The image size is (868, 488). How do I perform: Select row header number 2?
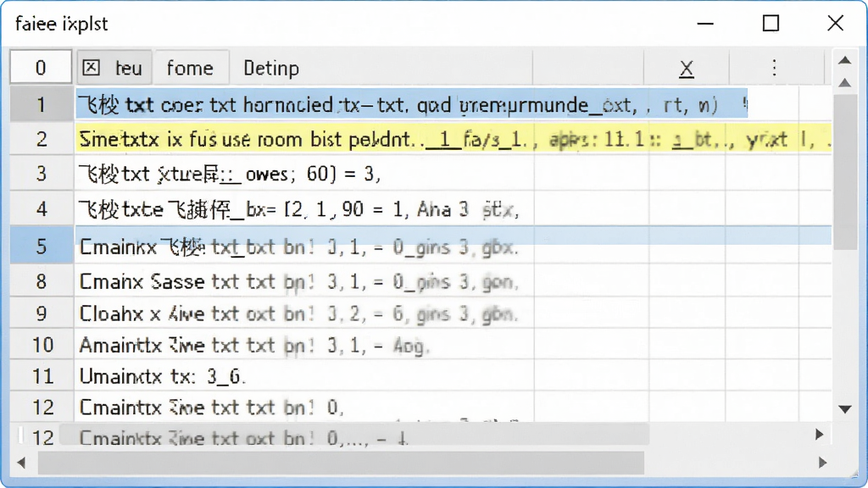click(42, 139)
